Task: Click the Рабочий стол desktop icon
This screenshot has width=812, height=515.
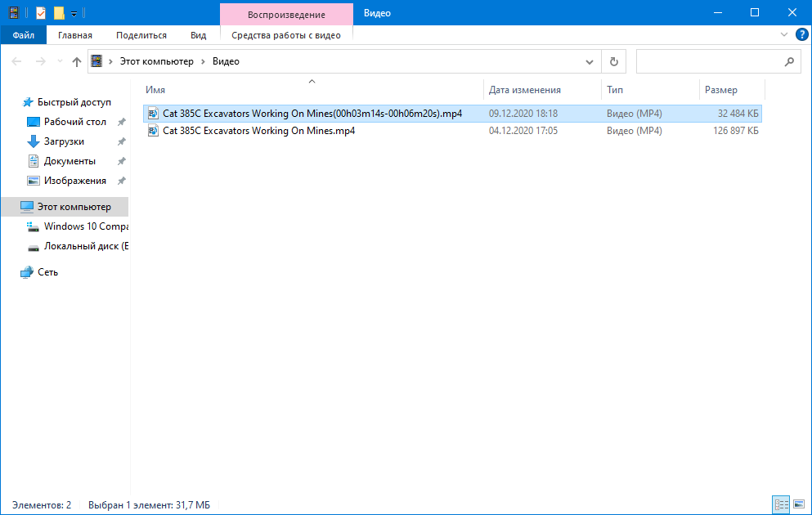Action: [34, 122]
